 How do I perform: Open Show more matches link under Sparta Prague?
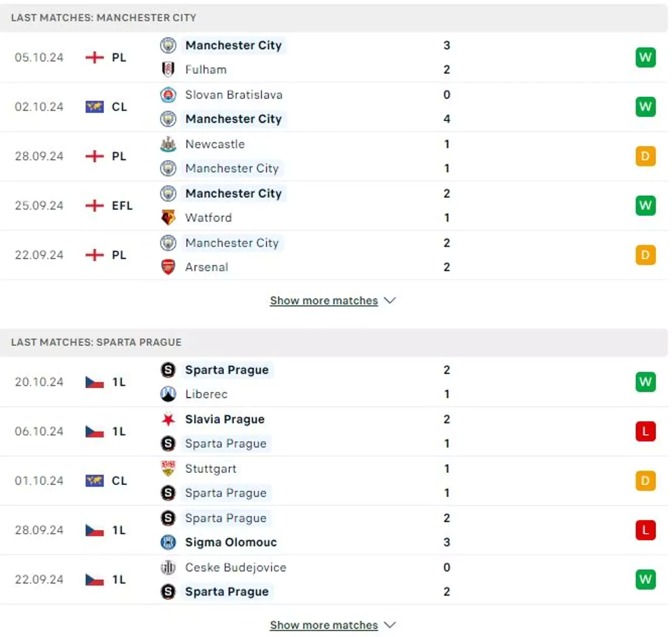tap(324, 625)
